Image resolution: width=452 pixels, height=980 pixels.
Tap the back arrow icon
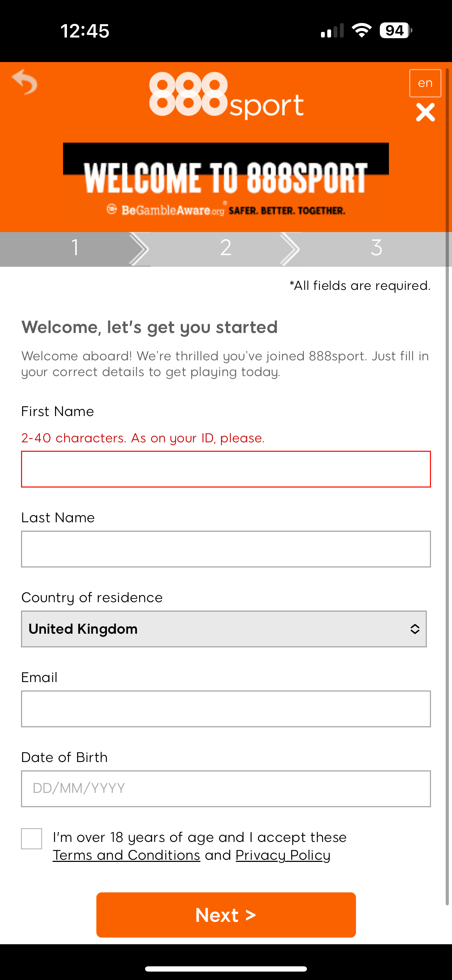tap(25, 82)
